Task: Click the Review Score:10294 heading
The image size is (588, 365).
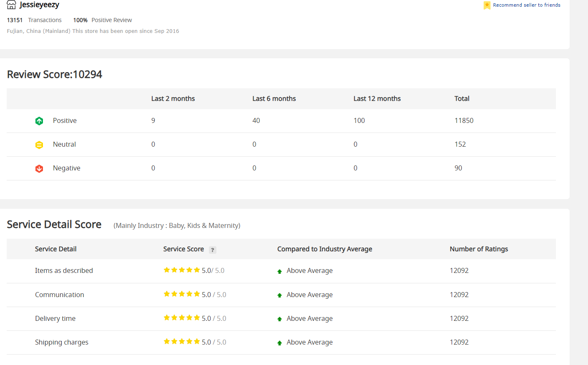Action: point(55,74)
